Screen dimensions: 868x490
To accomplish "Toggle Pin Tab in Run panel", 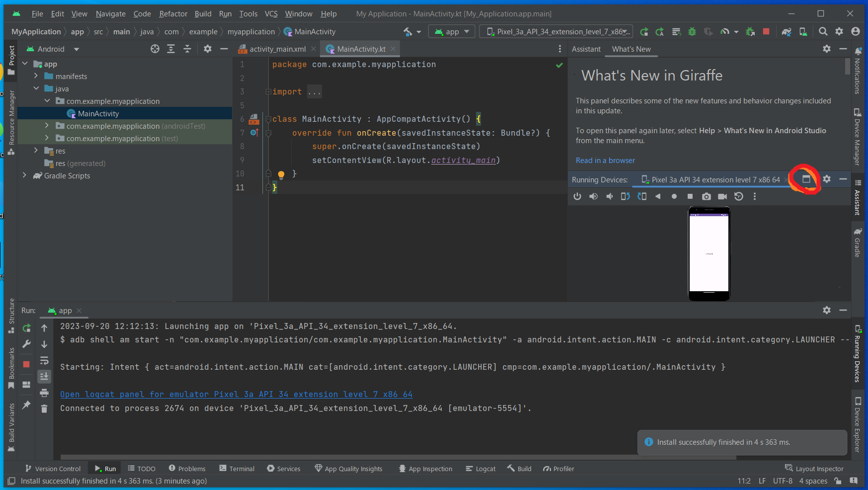I will click(26, 405).
